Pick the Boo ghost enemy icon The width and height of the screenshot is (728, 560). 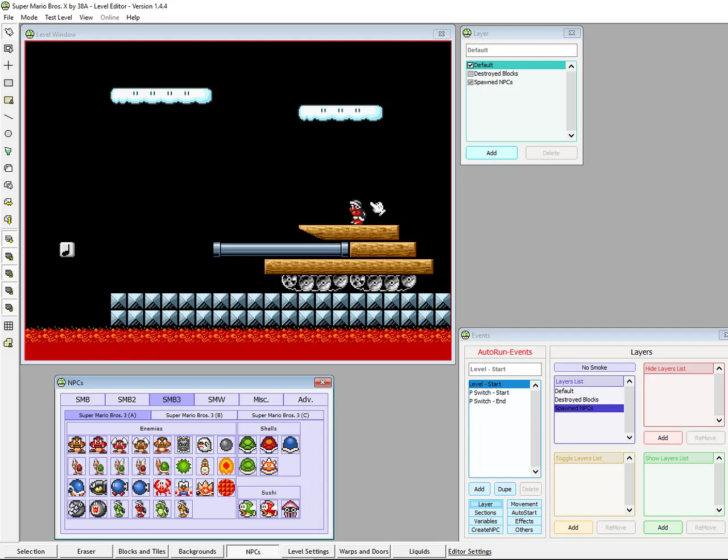[x=205, y=445]
